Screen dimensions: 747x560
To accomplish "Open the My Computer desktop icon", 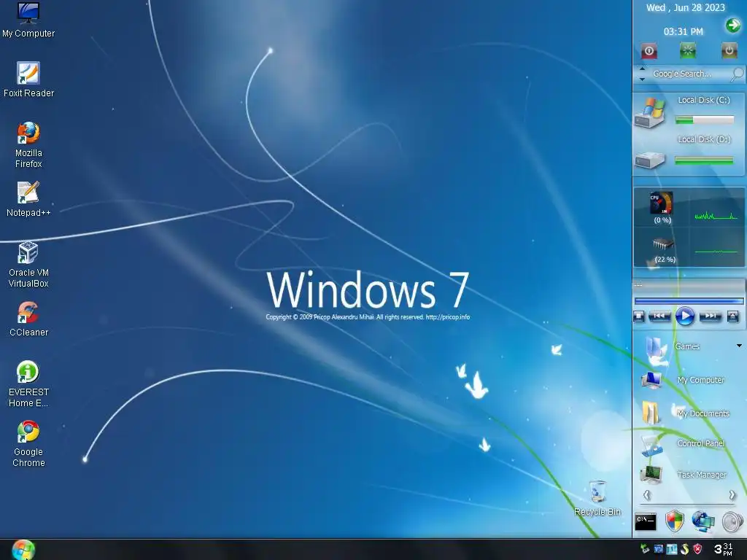I will pyautogui.click(x=28, y=20).
